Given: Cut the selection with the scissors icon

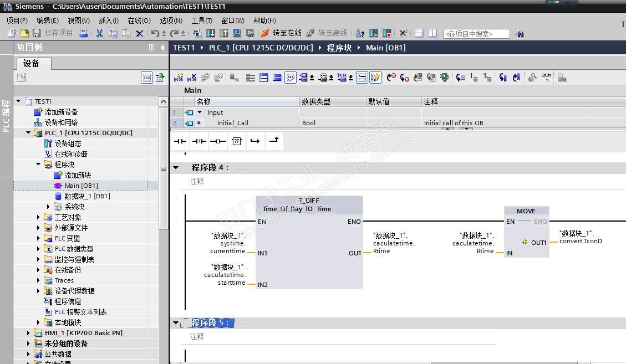Looking at the screenshot, I should [99, 33].
